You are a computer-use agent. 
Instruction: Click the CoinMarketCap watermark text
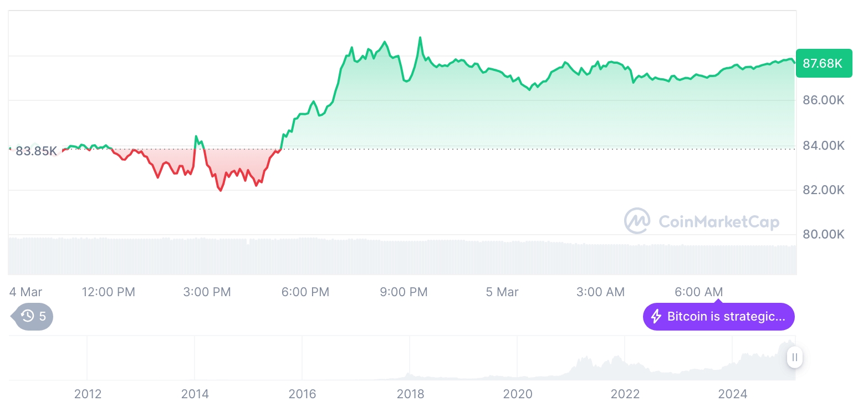(718, 222)
